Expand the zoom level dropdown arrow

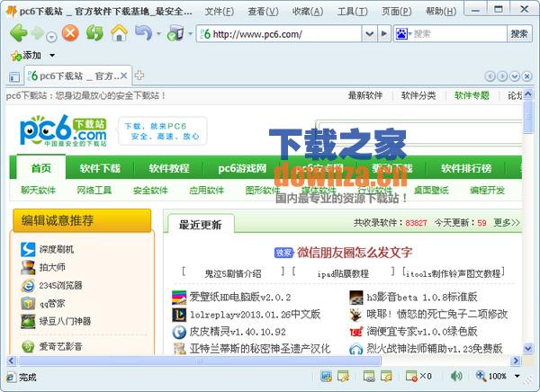point(517,376)
